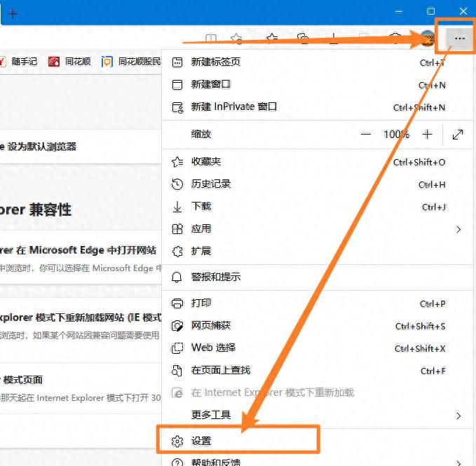This screenshot has height=466, width=476.
Task: Open 下载 from the menu
Action: click(316, 207)
